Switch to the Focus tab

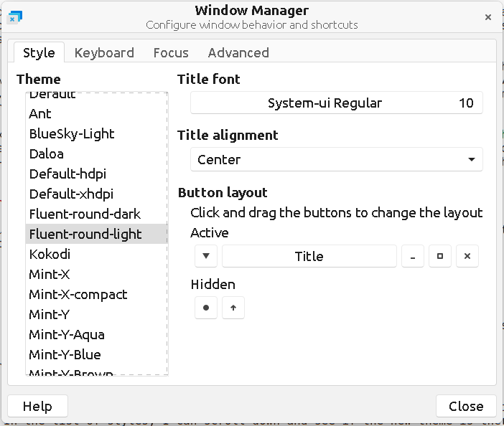click(171, 52)
